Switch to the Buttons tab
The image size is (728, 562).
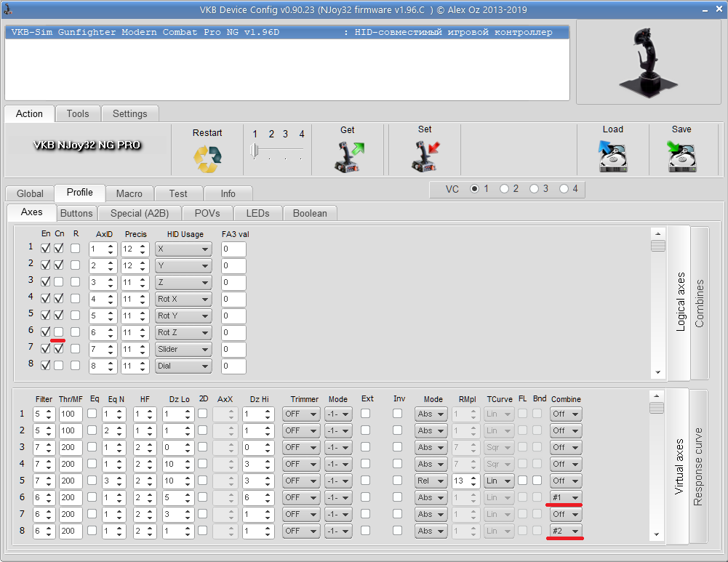pos(76,214)
